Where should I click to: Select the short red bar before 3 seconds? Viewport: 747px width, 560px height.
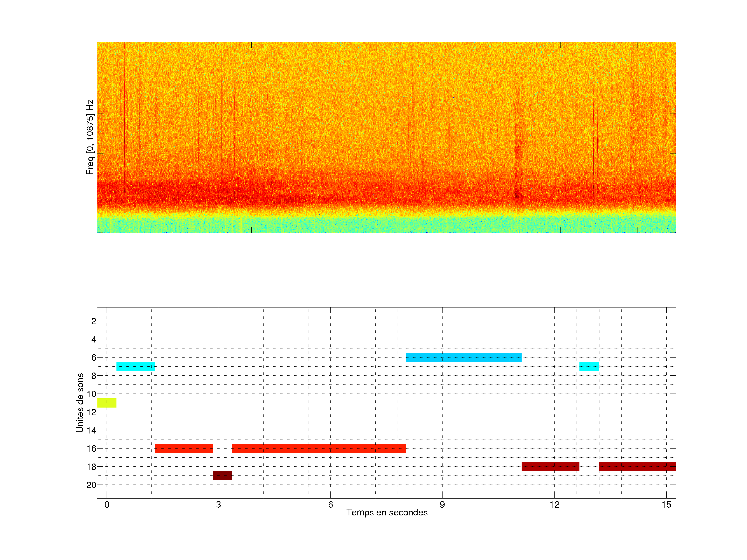[184, 448]
